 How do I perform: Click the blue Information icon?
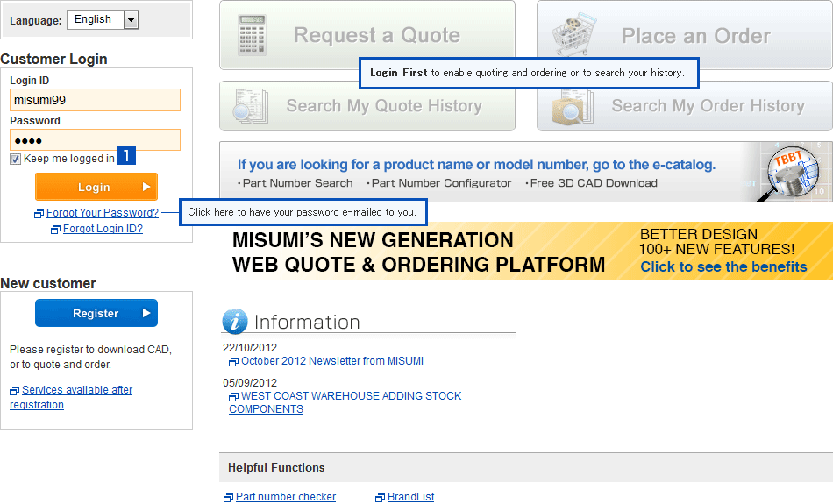(x=235, y=322)
